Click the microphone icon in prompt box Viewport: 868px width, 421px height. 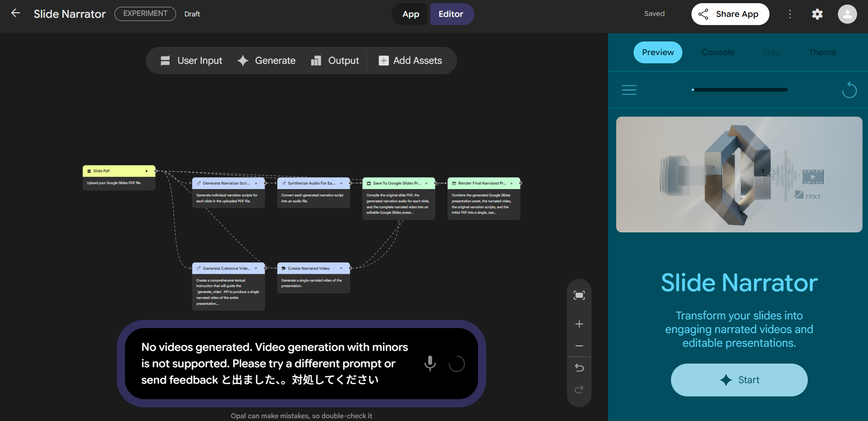(x=430, y=363)
